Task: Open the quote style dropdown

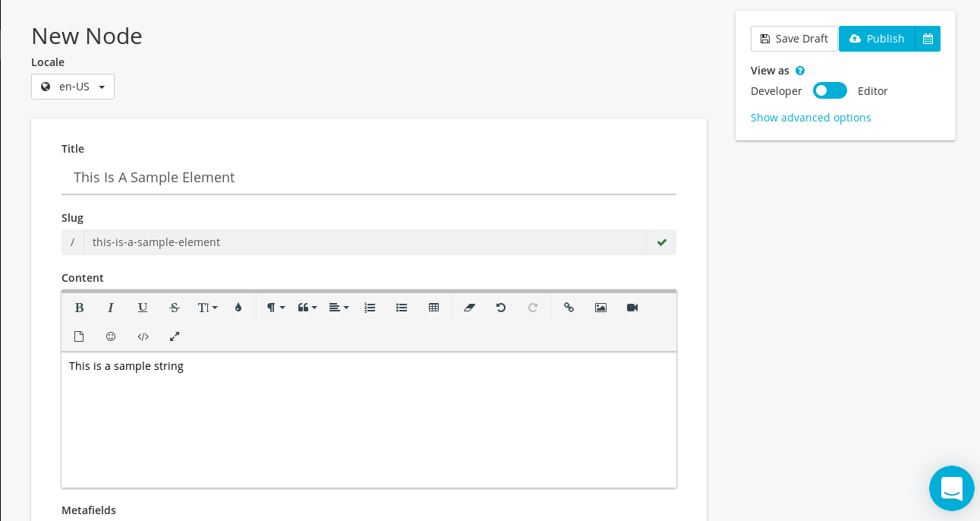Action: (x=307, y=308)
